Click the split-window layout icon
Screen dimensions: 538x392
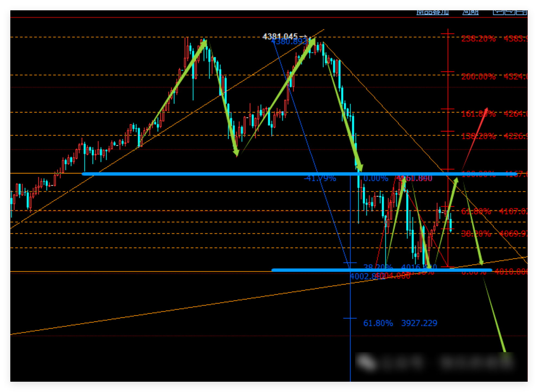521,12
